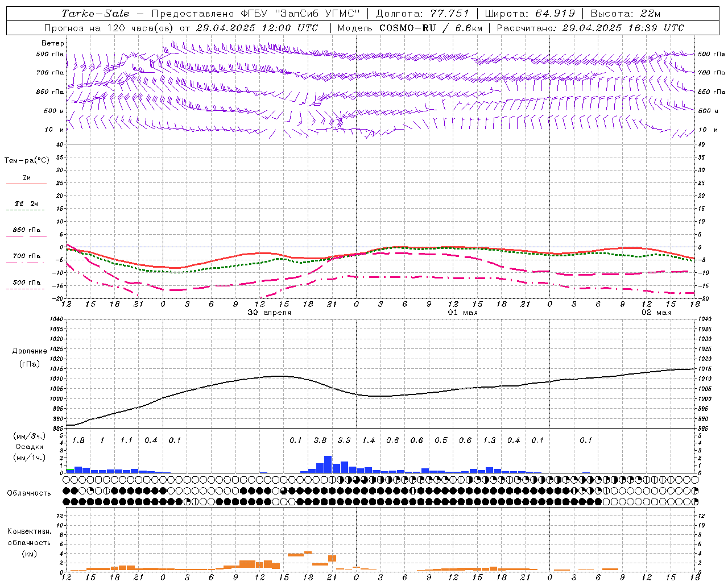
Task: Click the 'Конвективн.' convective cloud label
Action: (29, 531)
